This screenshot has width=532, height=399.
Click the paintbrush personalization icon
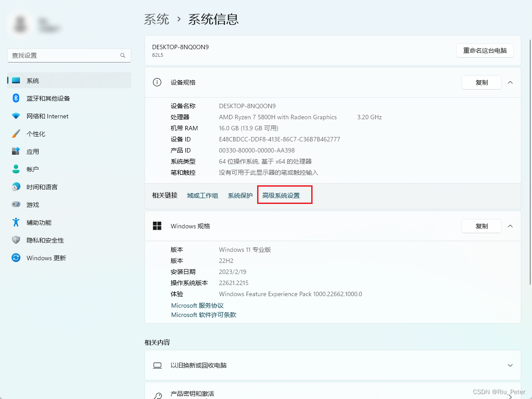(x=16, y=134)
